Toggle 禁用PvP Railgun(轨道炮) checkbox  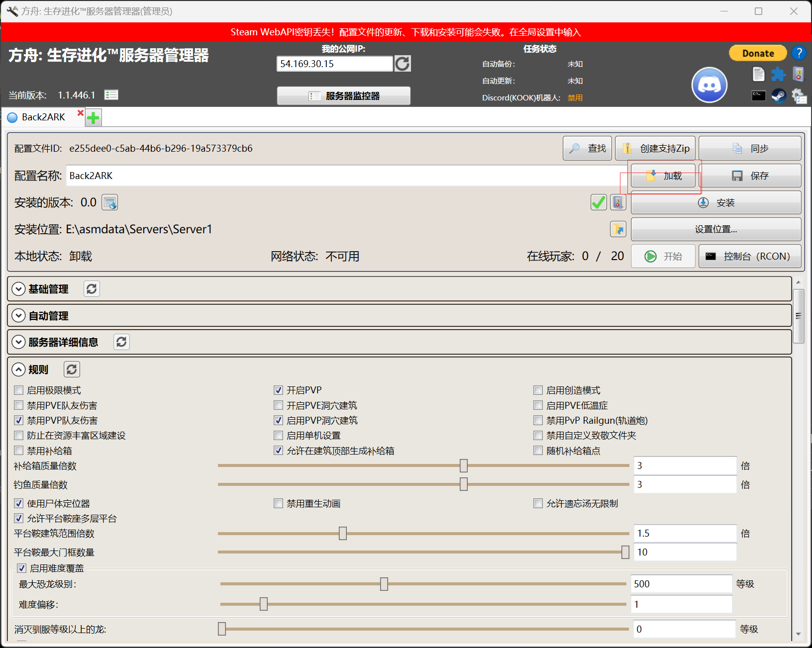coord(538,420)
